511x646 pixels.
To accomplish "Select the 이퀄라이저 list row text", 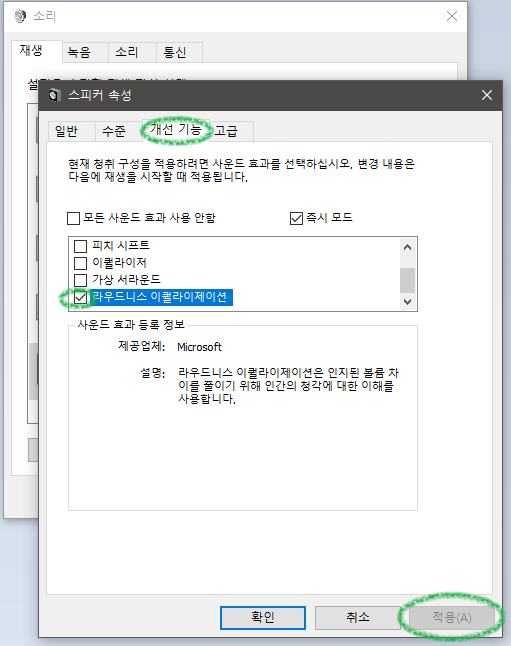I will coord(119,263).
